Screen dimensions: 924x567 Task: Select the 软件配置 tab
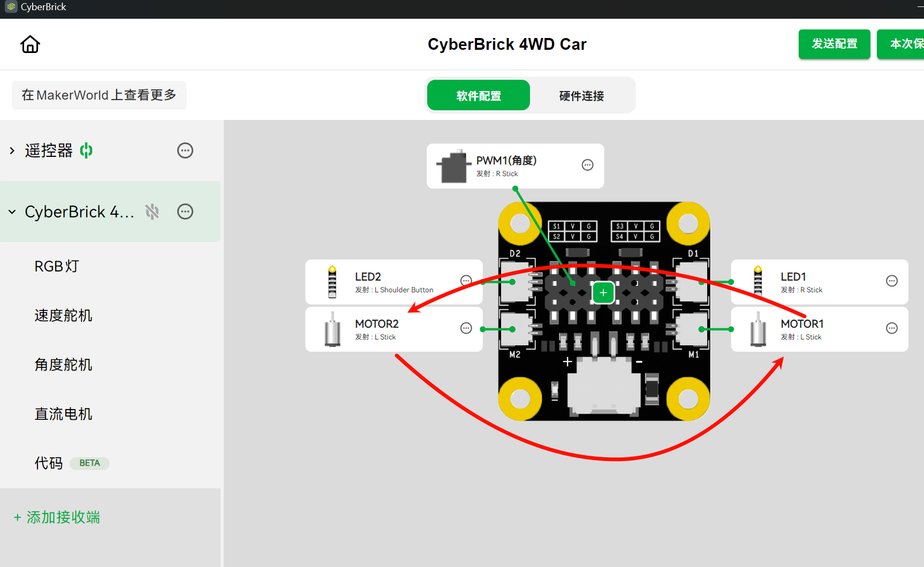pos(479,95)
